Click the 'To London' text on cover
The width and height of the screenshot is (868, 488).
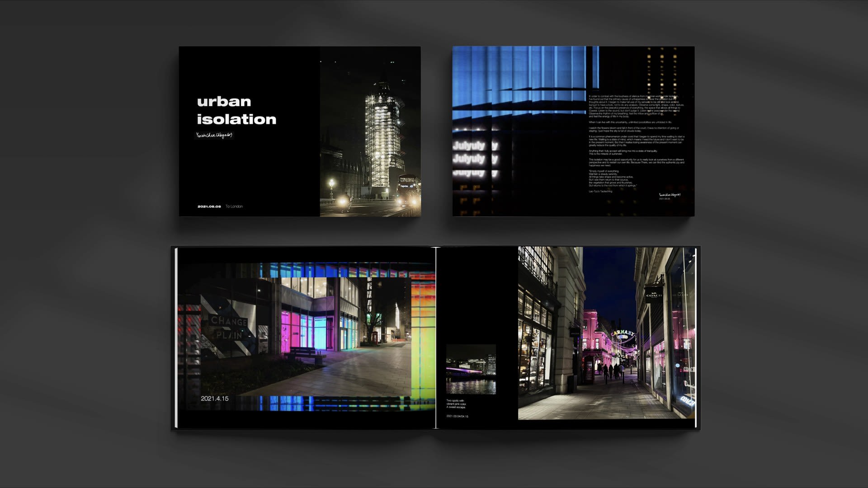[234, 206]
